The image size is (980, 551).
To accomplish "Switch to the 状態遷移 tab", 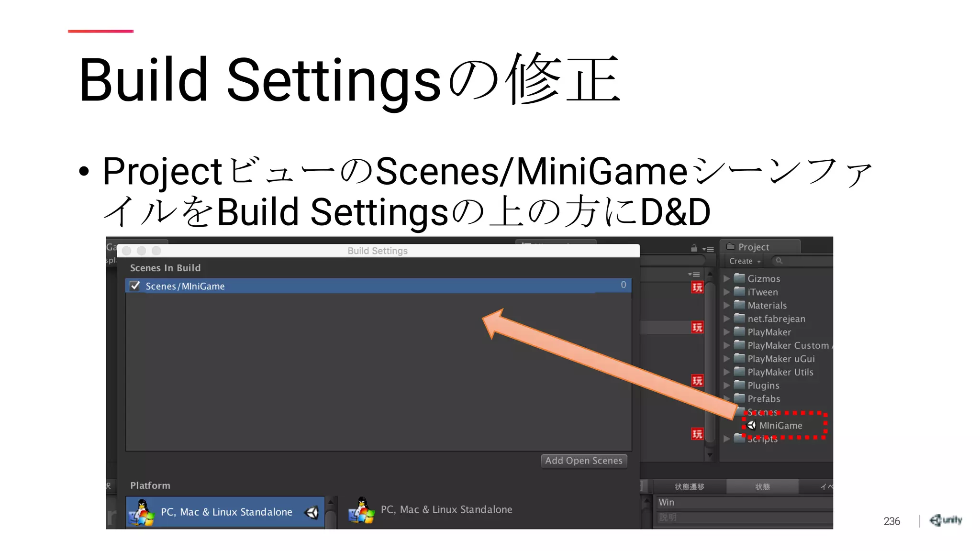I will (689, 486).
